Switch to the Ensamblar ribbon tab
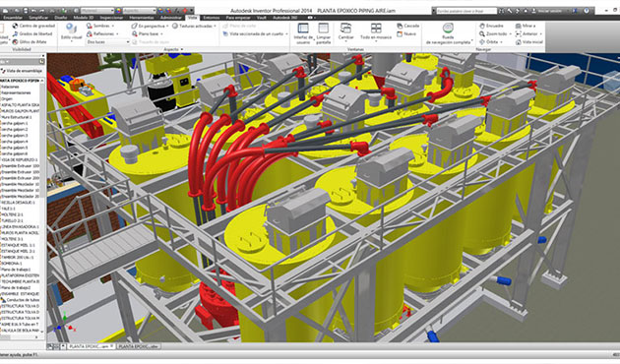This screenshot has height=364, width=620. [13, 18]
